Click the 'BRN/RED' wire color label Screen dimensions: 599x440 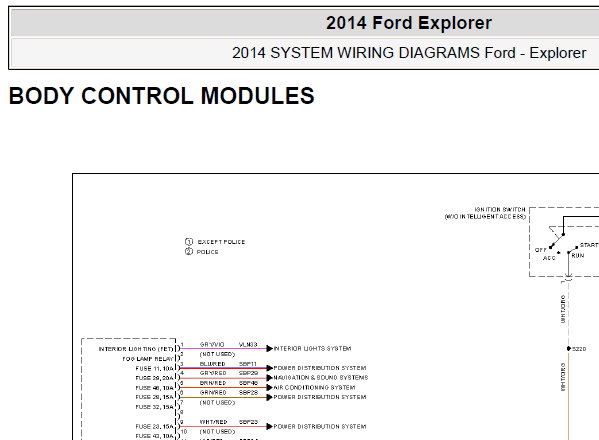pyautogui.click(x=213, y=383)
